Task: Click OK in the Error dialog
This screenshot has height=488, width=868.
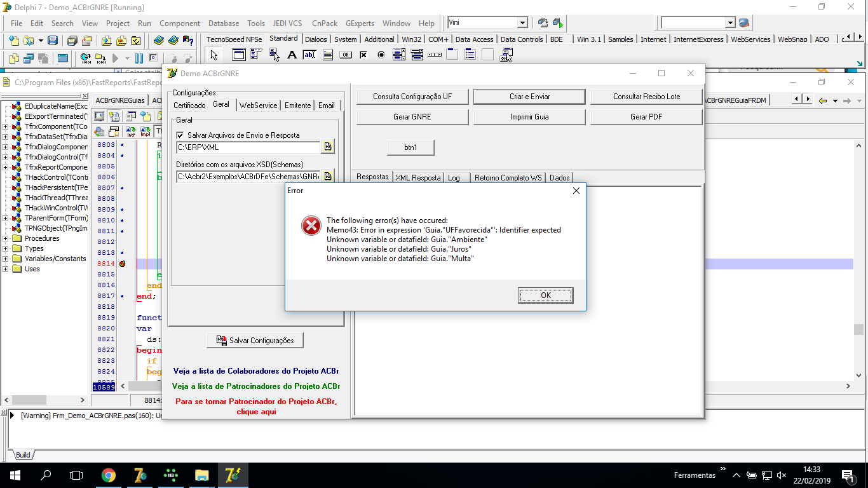Action: coord(545,295)
